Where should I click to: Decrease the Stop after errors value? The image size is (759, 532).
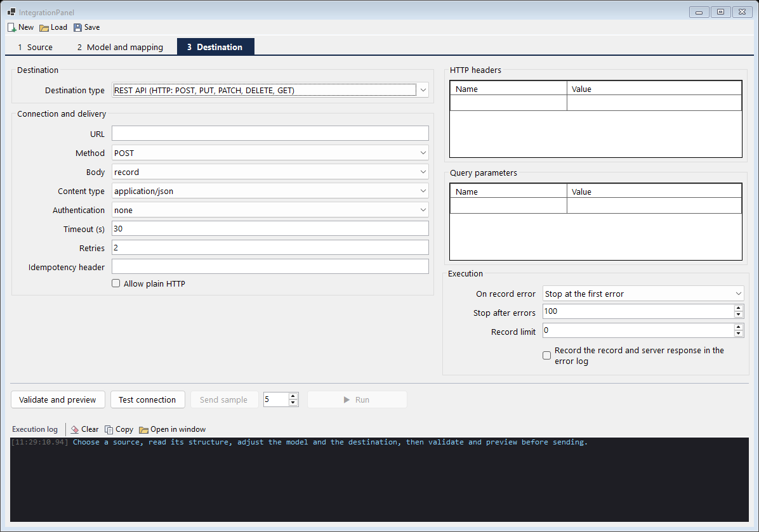(738, 315)
